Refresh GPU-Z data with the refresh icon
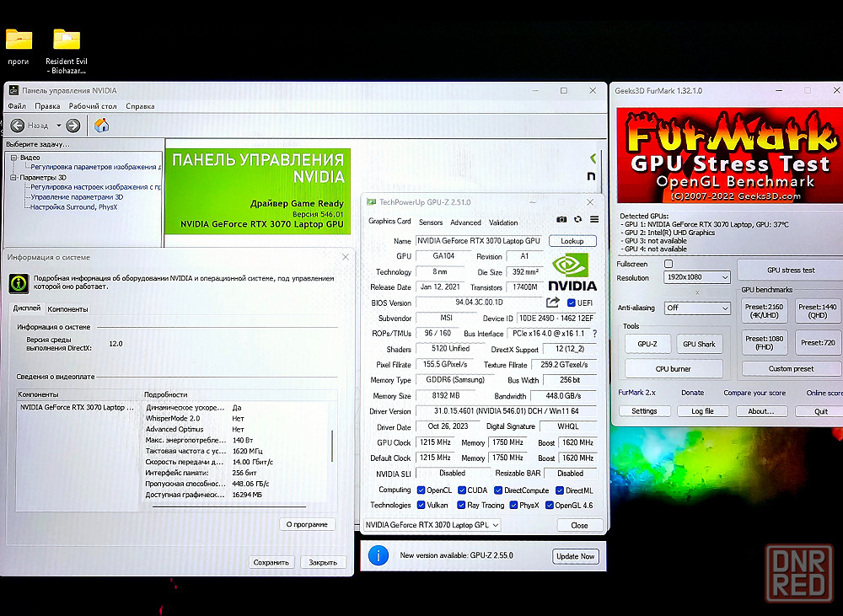 tap(578, 219)
